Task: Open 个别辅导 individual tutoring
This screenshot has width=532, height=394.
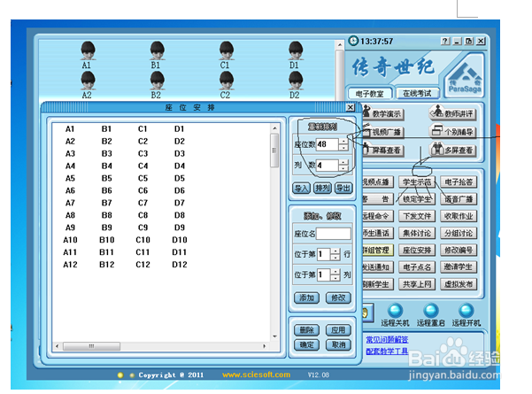Action: (452, 131)
